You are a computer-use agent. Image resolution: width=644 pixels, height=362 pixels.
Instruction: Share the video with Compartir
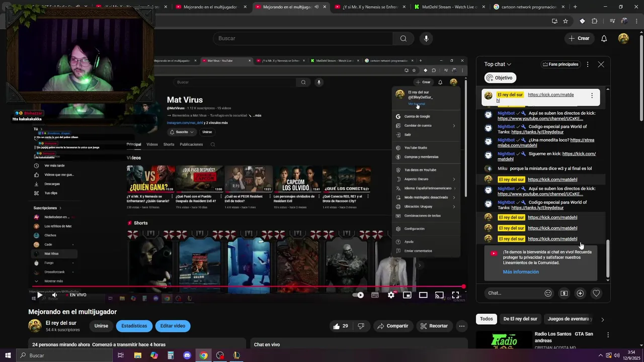click(x=392, y=326)
